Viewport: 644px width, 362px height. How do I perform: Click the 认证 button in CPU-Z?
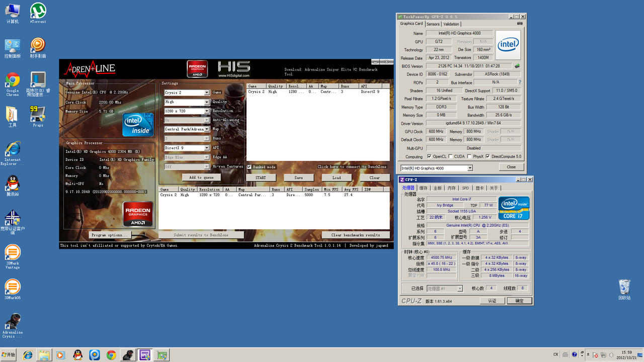pos(492,301)
